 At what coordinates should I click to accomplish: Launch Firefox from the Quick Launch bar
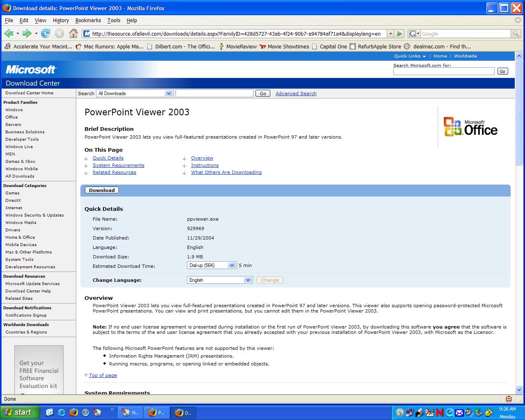pyautogui.click(x=73, y=412)
